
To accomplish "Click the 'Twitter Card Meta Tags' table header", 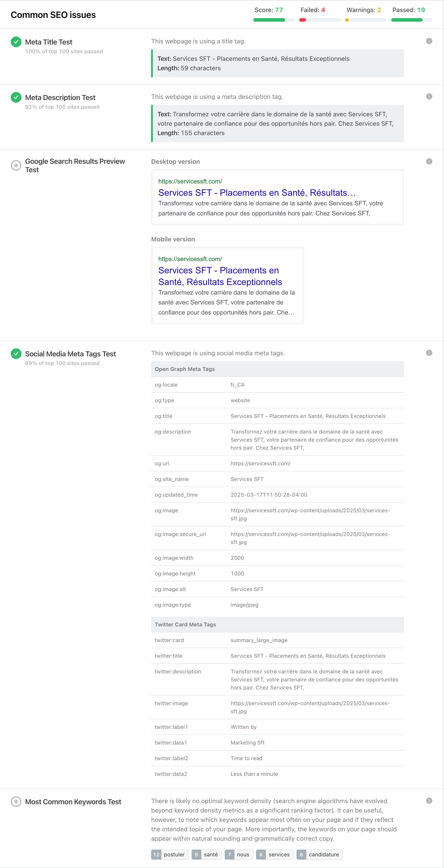I will pyautogui.click(x=277, y=624).
